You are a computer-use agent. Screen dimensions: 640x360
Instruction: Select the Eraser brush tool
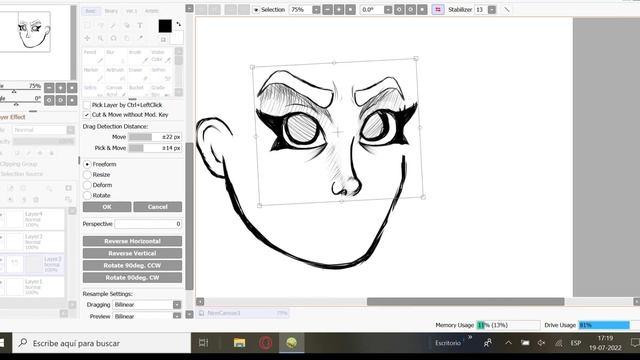pyautogui.click(x=139, y=74)
